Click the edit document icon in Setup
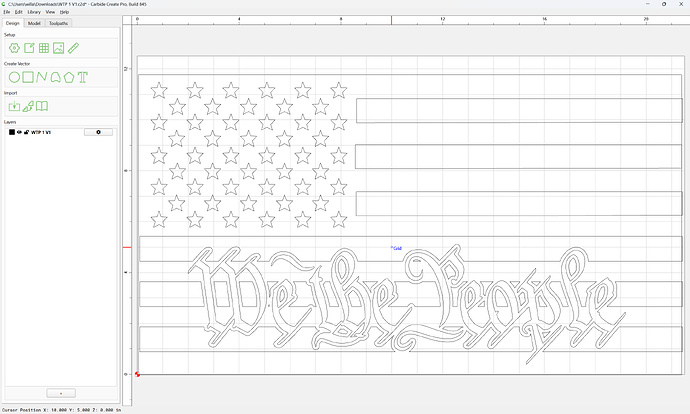 [29, 48]
